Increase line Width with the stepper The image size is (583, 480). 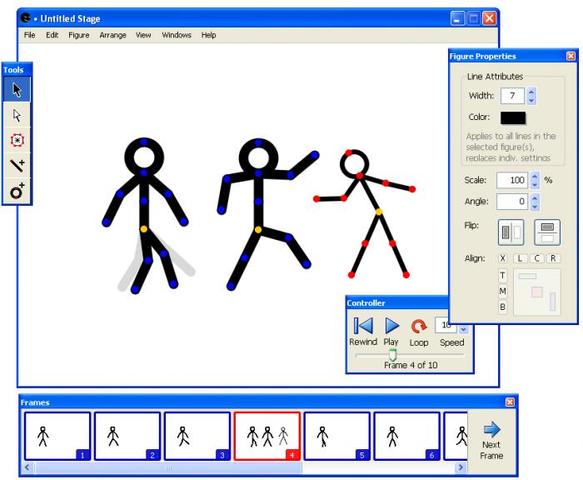pyautogui.click(x=531, y=92)
